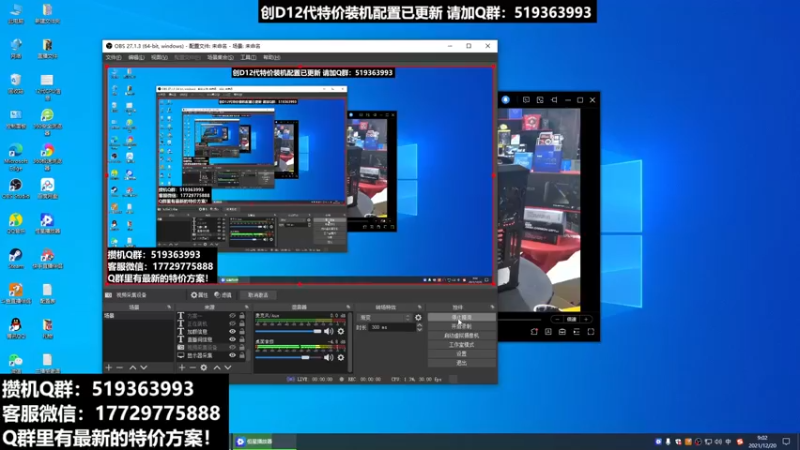This screenshot has width=800, height=450.
Task: Move scene up with Scenes dock arrow
Action: [133, 367]
